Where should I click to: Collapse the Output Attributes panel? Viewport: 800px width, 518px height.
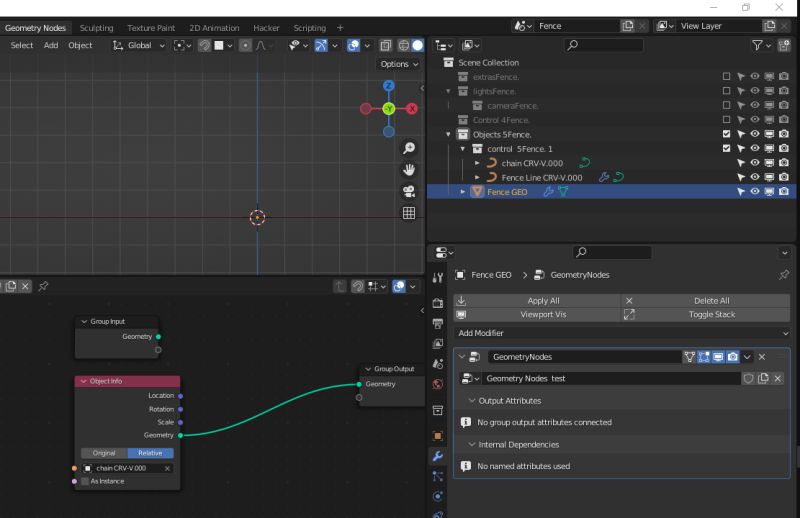pos(472,401)
